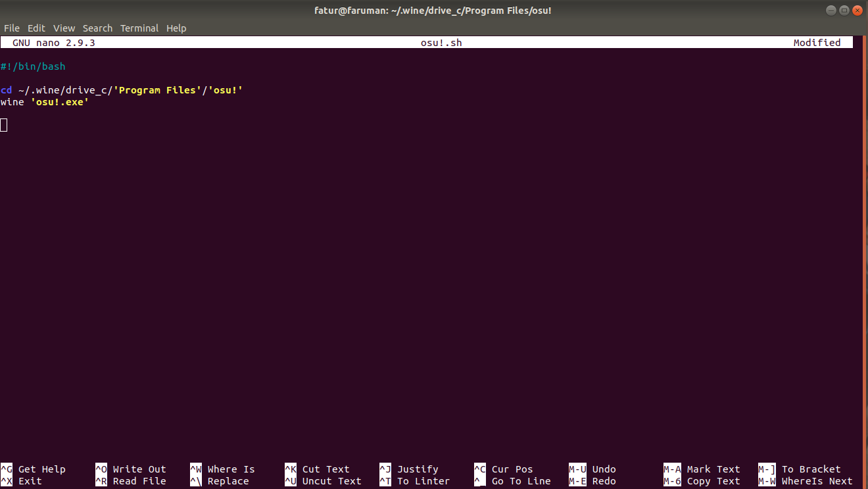Click the M-E Redo shortcut
868x489 pixels.
[592, 481]
